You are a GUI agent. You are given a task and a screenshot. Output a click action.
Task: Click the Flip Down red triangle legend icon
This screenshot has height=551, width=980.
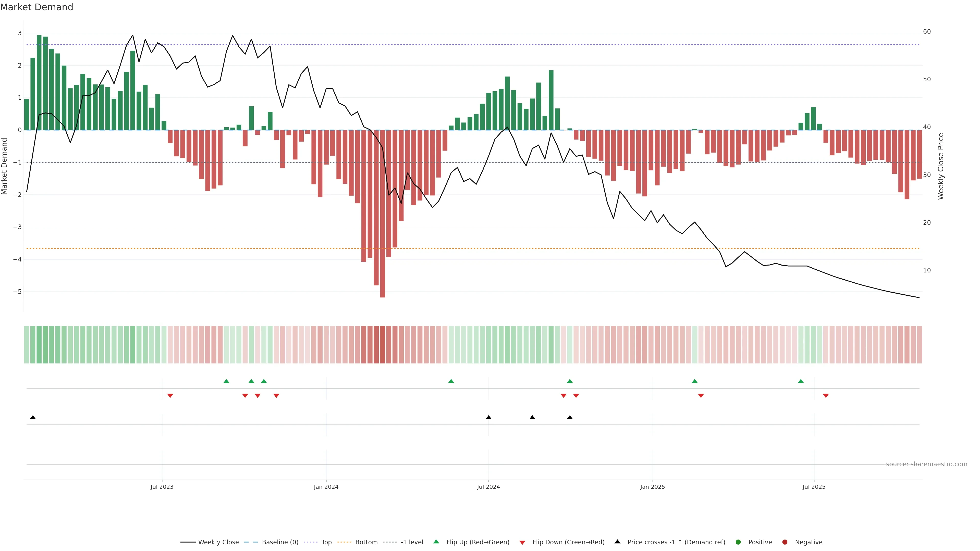click(522, 542)
